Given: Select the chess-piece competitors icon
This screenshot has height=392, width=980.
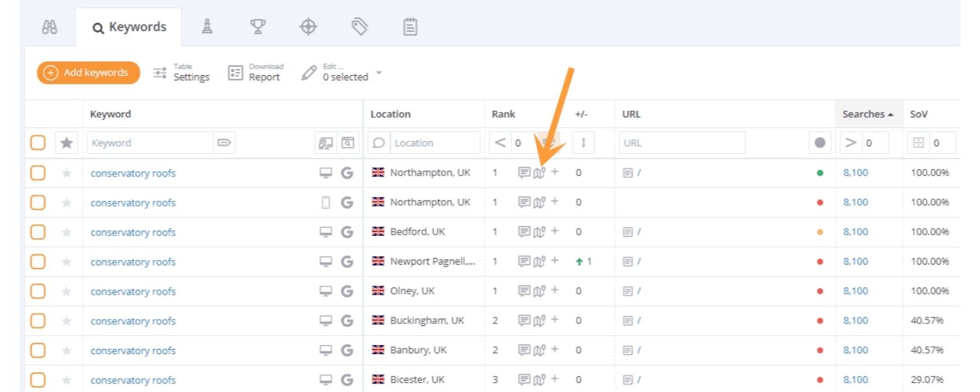Looking at the screenshot, I should pos(207,26).
